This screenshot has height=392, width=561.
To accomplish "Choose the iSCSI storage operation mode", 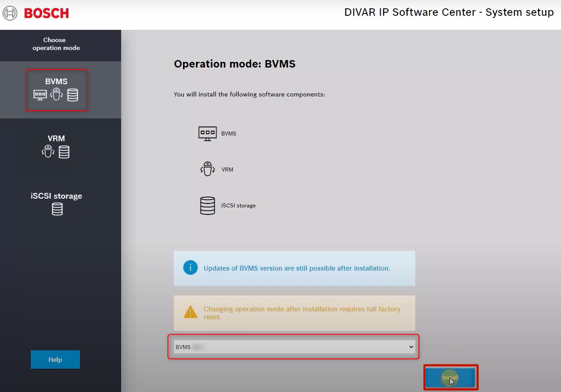I will pos(56,196).
